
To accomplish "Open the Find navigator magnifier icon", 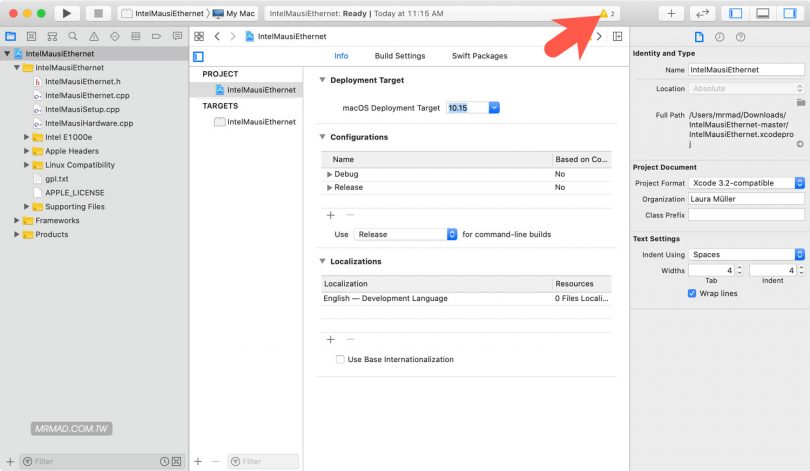I will 73,36.
